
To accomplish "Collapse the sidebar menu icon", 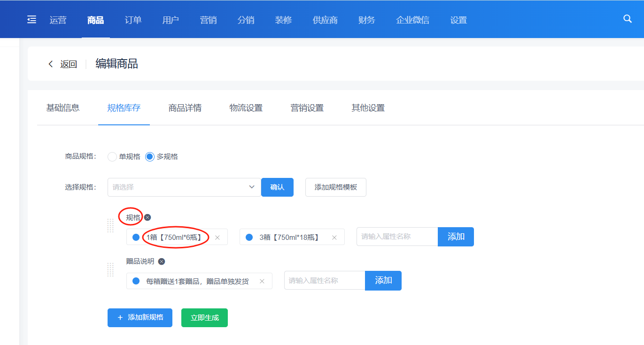I will 31,19.
